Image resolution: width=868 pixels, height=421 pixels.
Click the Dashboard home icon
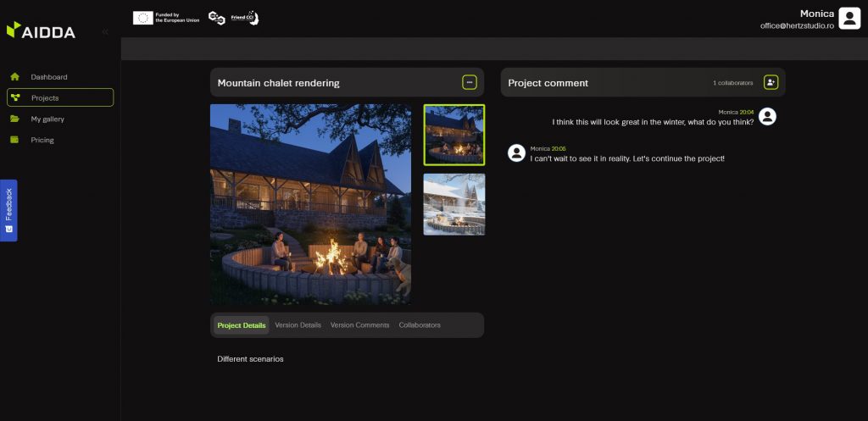click(x=14, y=77)
